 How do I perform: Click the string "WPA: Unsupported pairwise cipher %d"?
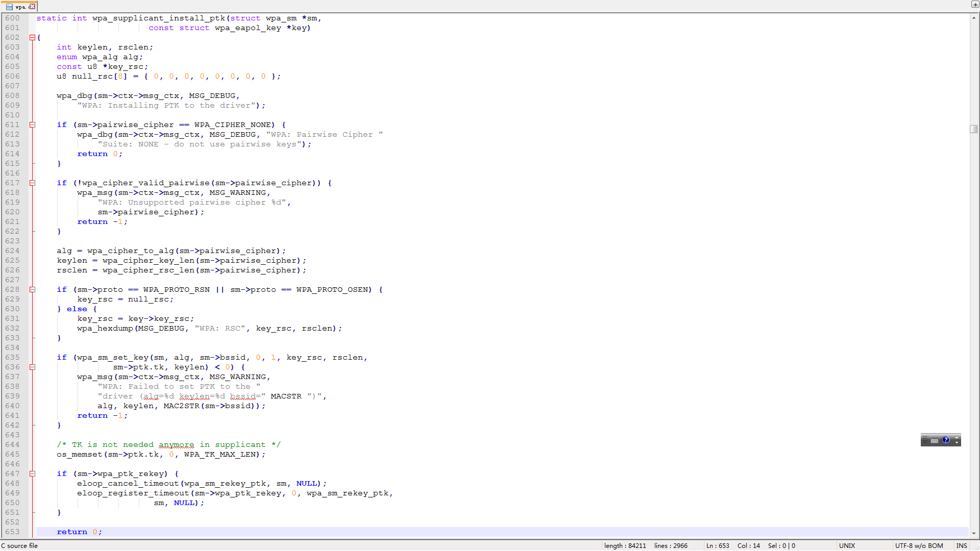coord(192,203)
